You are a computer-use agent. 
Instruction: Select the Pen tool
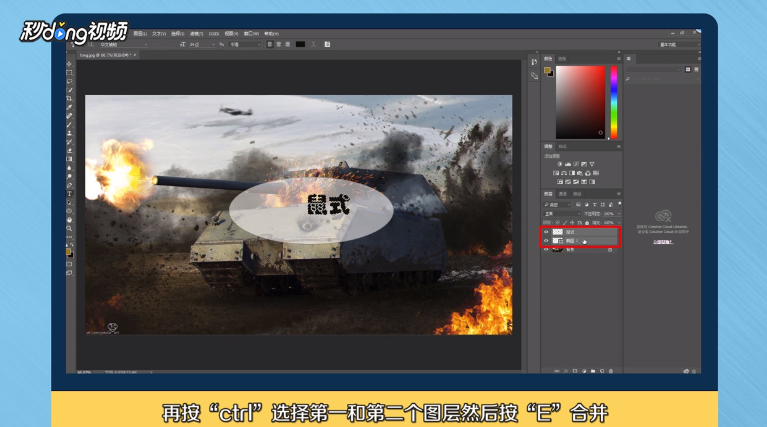pyautogui.click(x=69, y=185)
